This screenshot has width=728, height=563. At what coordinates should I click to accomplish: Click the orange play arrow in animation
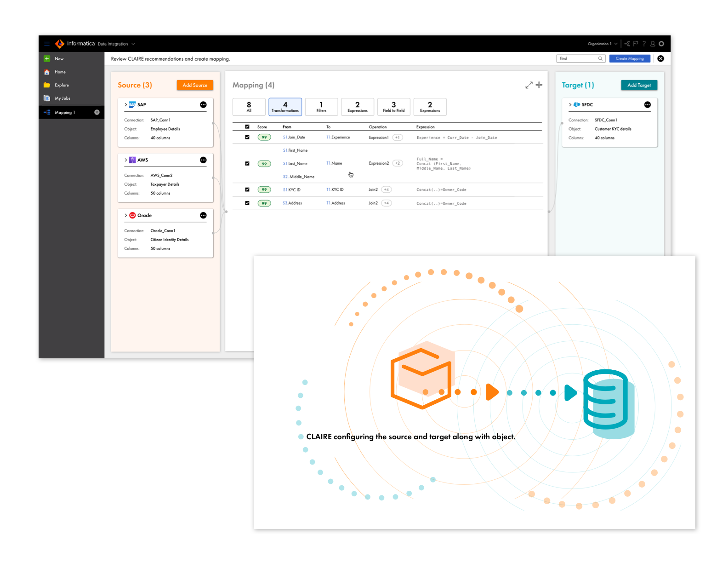[x=492, y=392]
